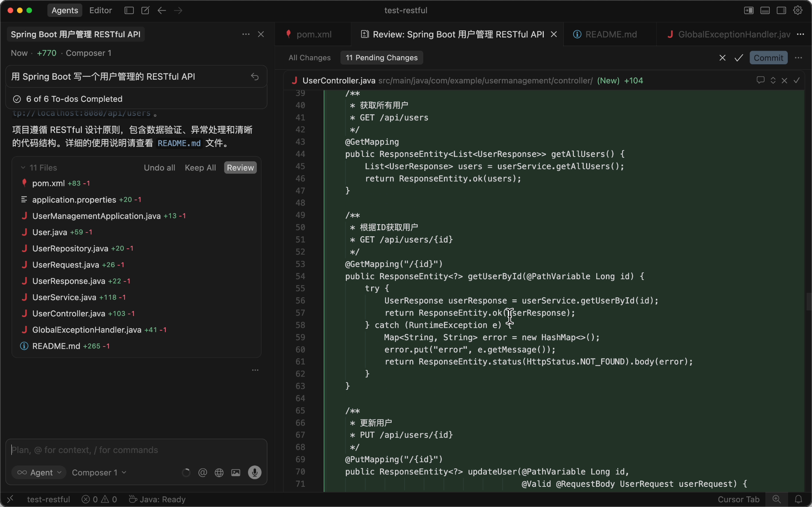Click the @ mention context icon
Viewport: 812px width, 507px height.
tap(202, 472)
